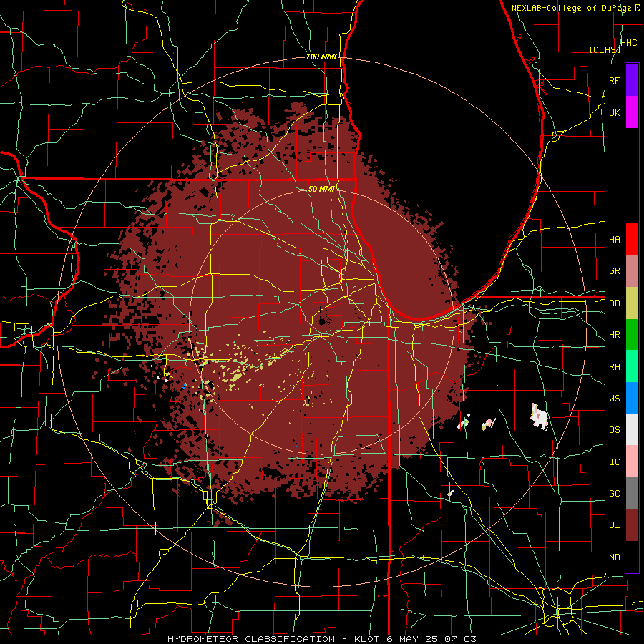Click the "GC" legend label
The width and height of the screenshot is (644, 644).
point(614,493)
